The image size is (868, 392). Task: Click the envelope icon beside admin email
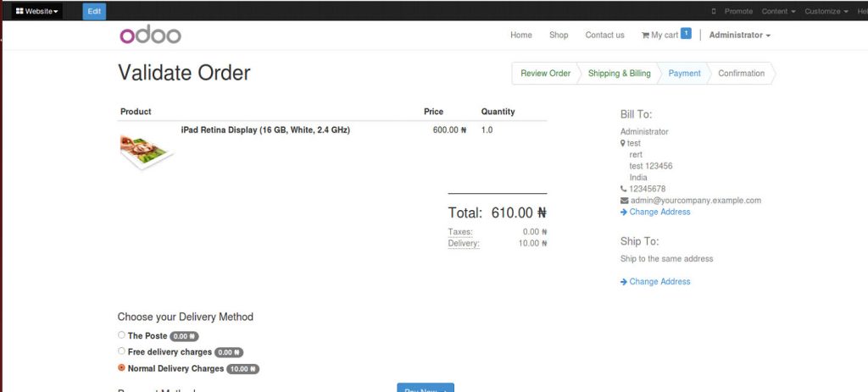tap(625, 201)
